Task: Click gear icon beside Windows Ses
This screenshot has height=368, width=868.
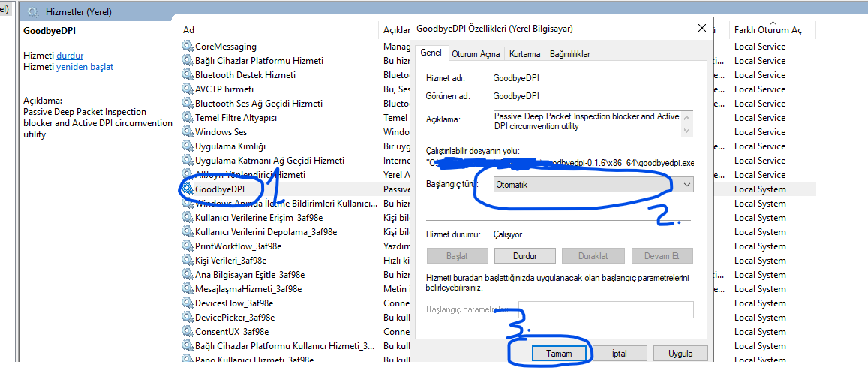Action: pyautogui.click(x=188, y=132)
